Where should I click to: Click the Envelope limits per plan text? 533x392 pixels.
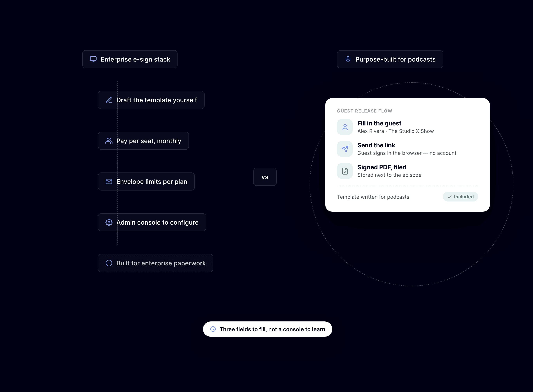point(152,182)
